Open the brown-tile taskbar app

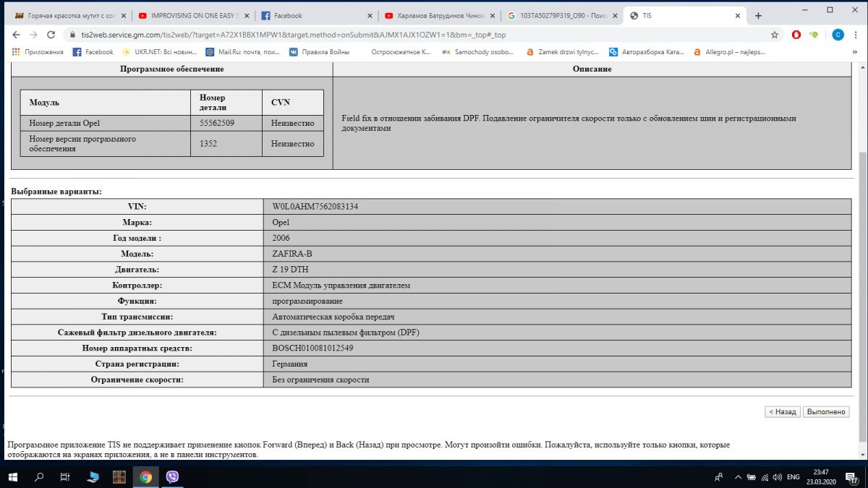(119, 476)
